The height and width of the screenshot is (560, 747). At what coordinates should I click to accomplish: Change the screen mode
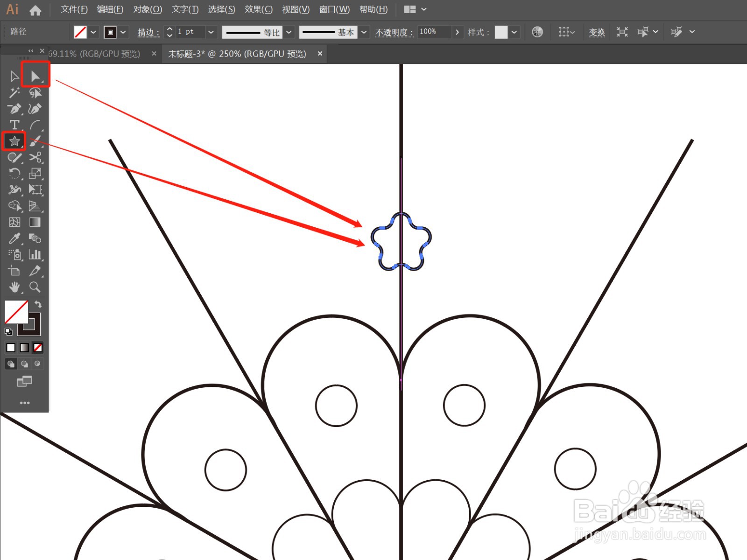(x=24, y=381)
